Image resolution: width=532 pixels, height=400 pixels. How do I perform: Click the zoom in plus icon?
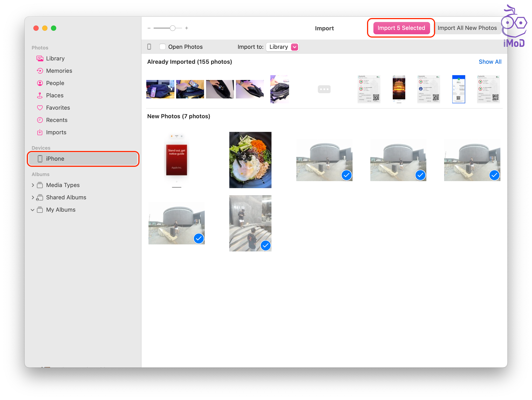coord(186,28)
